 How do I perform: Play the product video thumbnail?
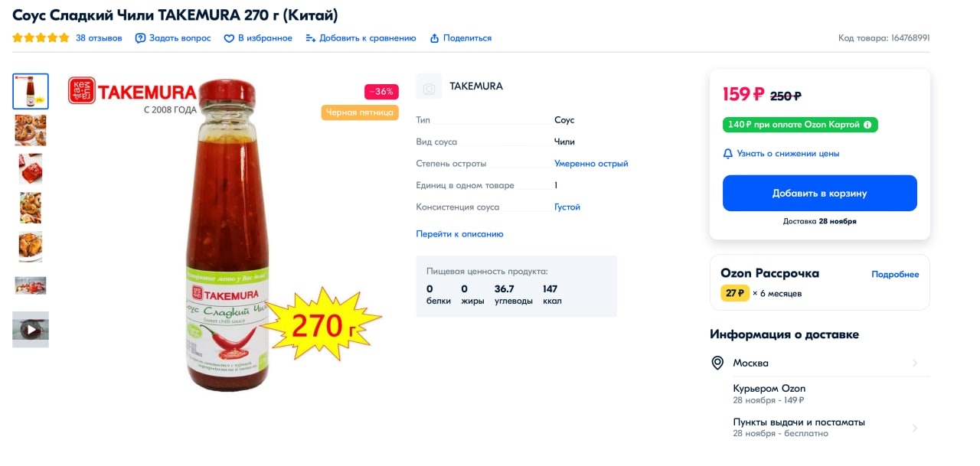[x=31, y=330]
